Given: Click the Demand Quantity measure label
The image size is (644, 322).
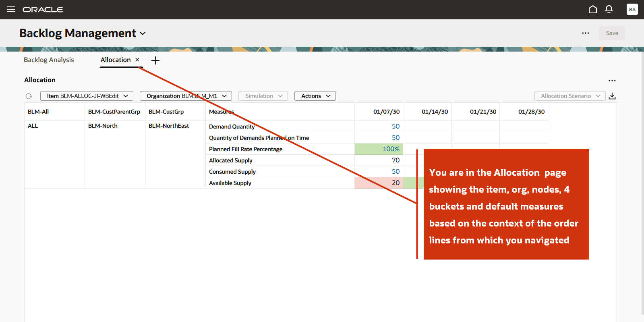Looking at the screenshot, I should [x=232, y=127].
